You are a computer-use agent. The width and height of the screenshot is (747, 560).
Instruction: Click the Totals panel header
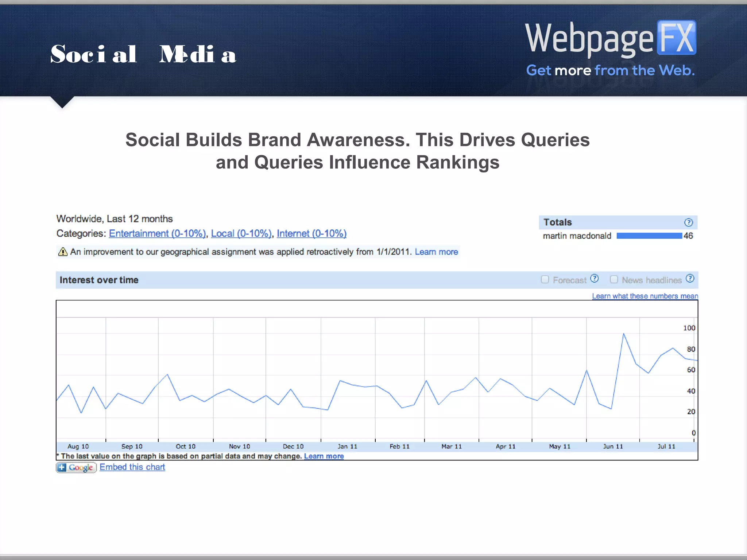tap(618, 222)
